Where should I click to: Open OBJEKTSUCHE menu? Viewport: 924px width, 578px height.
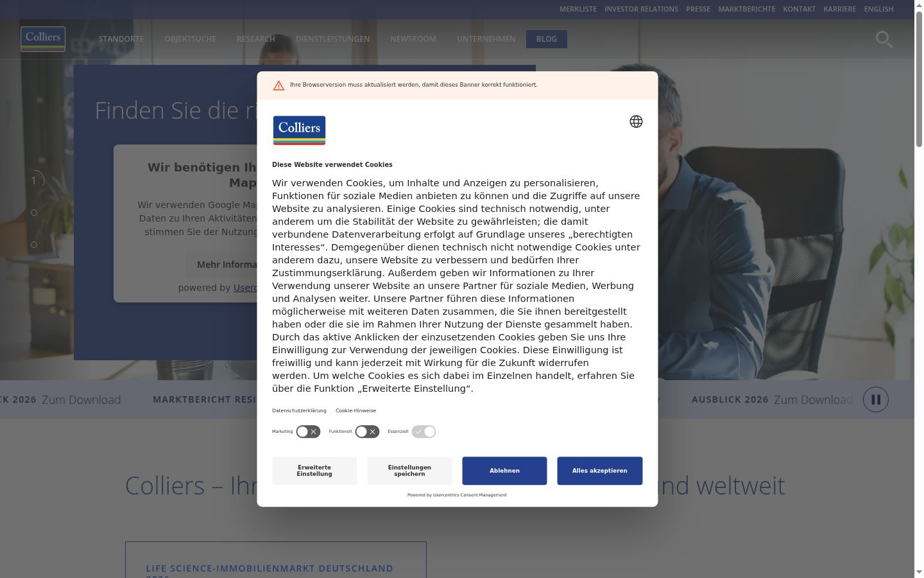click(x=190, y=39)
